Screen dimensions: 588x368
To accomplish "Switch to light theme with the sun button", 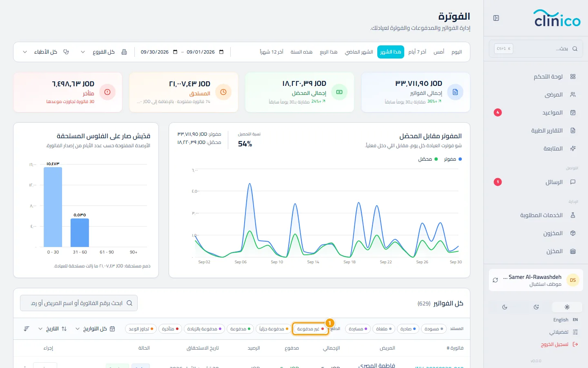I will (567, 307).
